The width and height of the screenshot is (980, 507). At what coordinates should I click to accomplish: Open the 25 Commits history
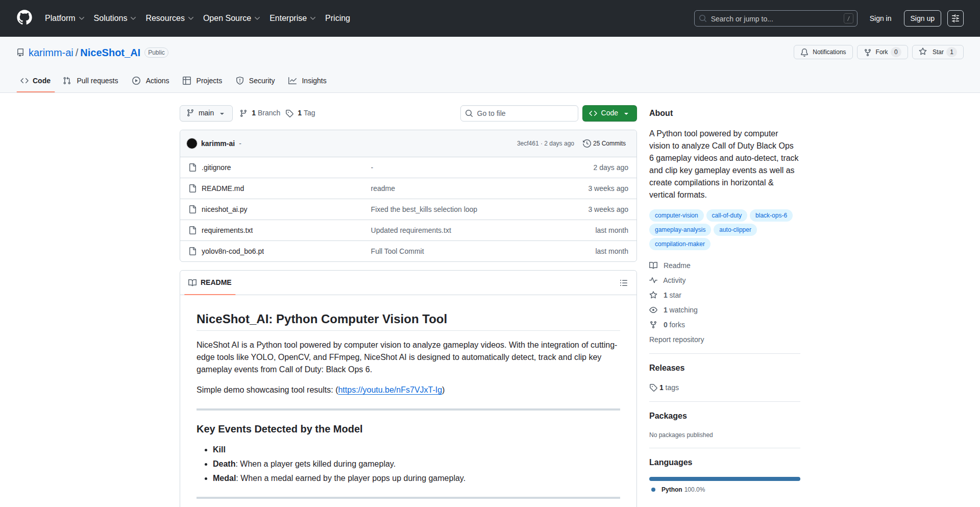click(604, 143)
